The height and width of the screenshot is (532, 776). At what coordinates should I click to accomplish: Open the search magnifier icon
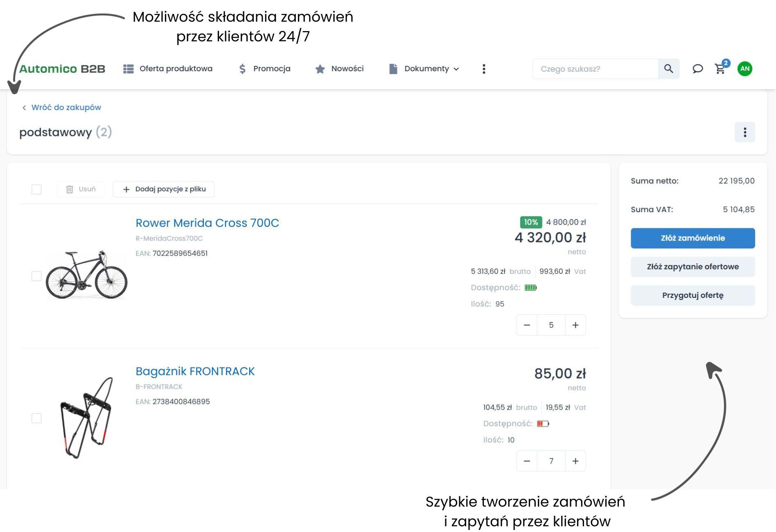coord(669,69)
